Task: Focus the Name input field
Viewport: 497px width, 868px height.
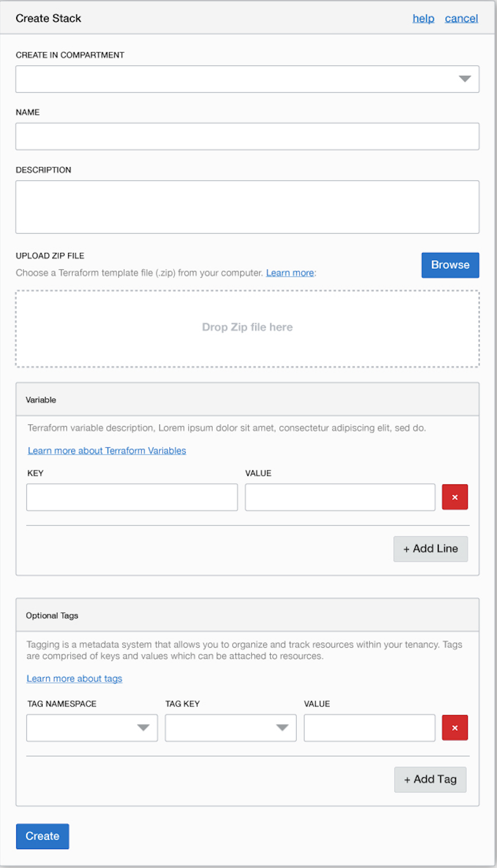Action: click(247, 136)
